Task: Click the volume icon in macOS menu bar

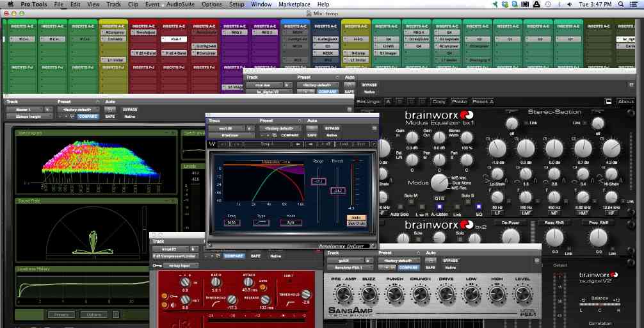Action: pyautogui.click(x=569, y=4)
